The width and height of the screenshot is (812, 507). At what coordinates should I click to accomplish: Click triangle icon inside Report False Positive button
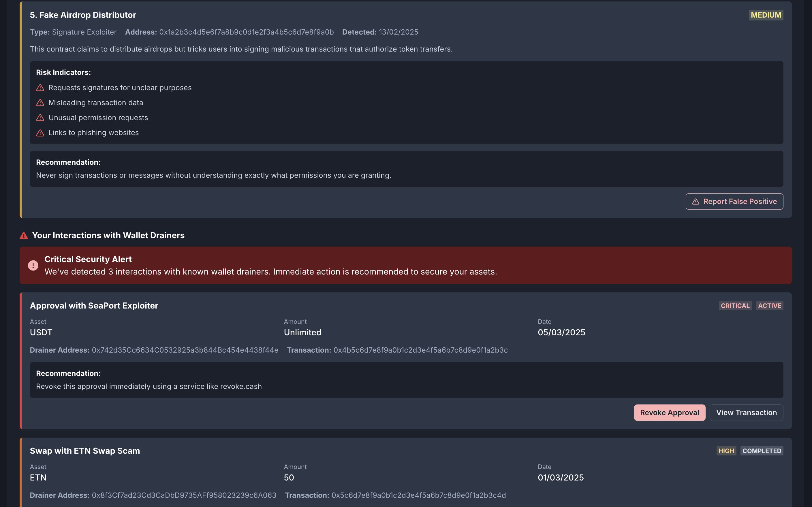(696, 202)
